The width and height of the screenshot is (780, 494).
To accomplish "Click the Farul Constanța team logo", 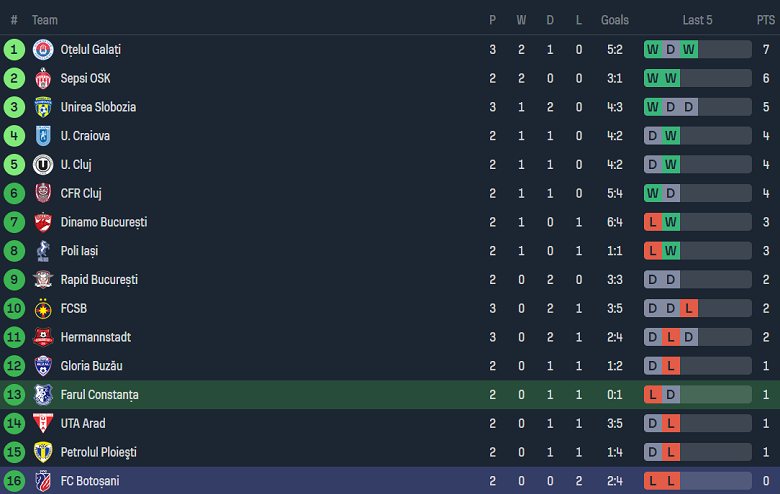I will coord(42,395).
